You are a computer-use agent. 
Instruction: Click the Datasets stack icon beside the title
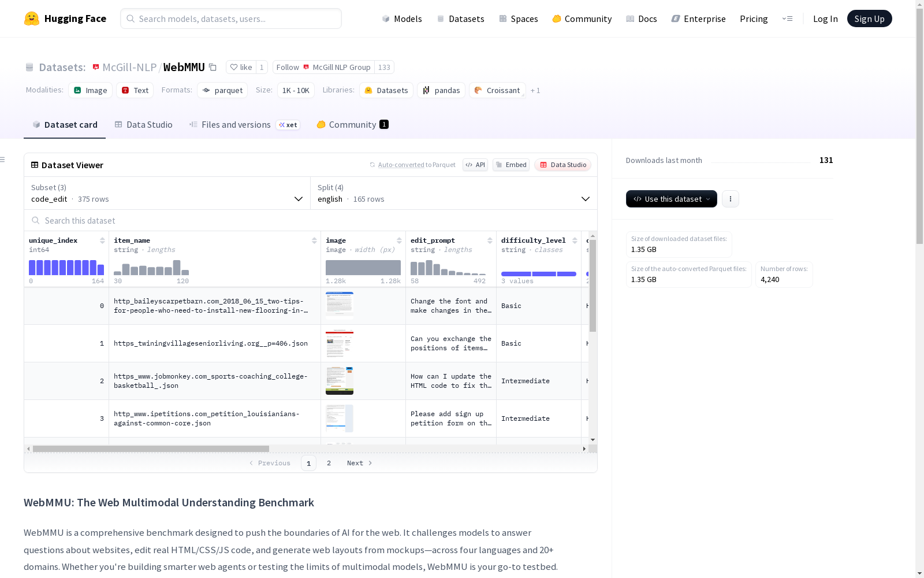click(x=29, y=68)
